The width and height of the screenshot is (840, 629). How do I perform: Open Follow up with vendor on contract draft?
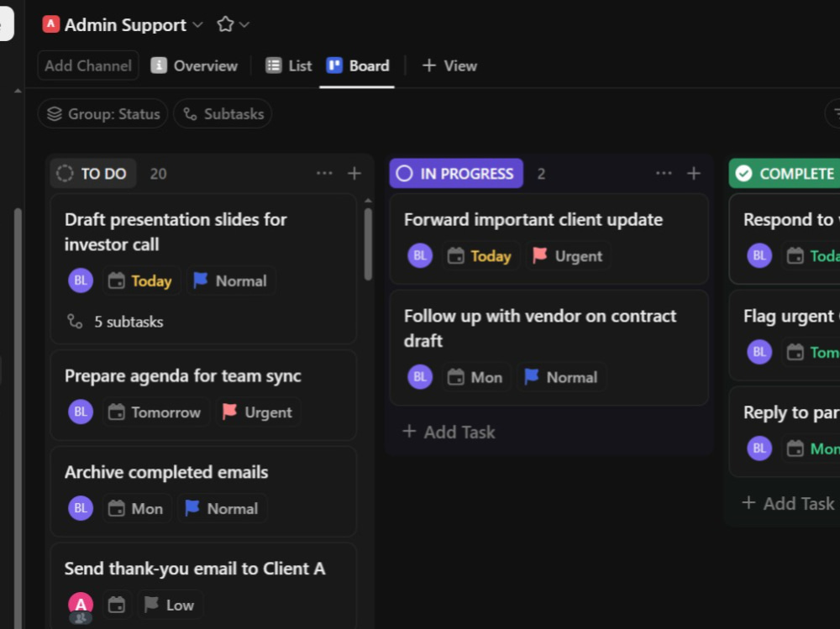tap(540, 328)
